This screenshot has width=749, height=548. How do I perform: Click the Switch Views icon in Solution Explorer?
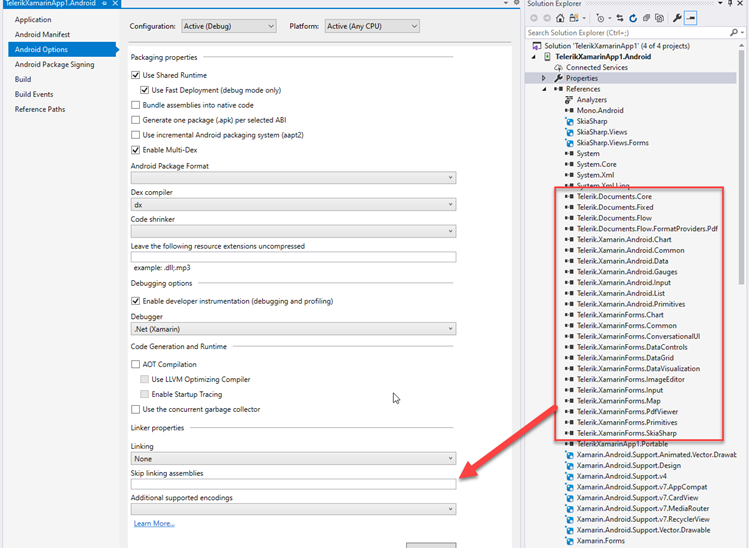[x=574, y=18]
